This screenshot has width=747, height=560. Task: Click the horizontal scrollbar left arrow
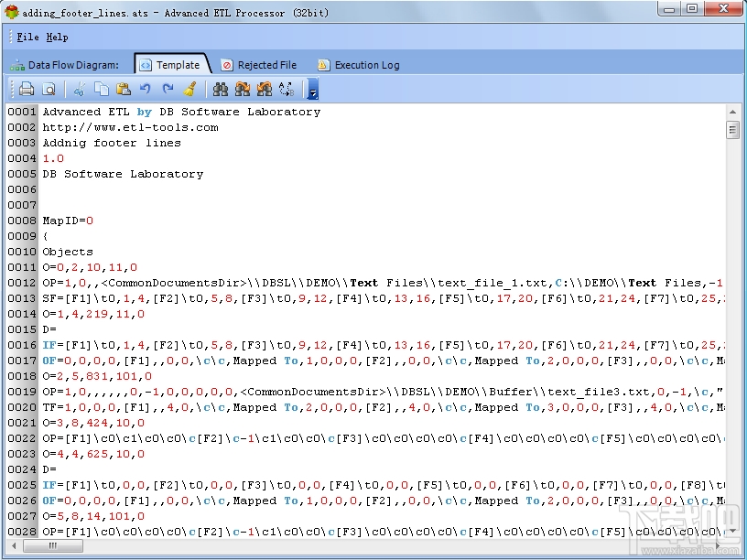pyautogui.click(x=14, y=545)
